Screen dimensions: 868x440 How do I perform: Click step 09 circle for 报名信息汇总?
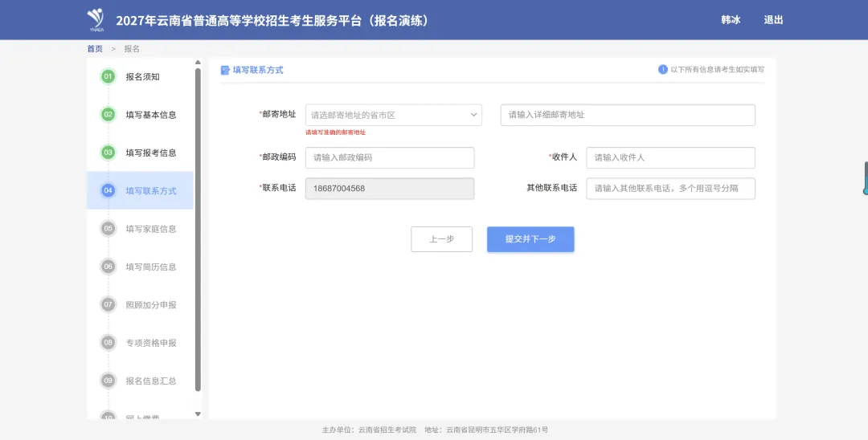tap(108, 381)
